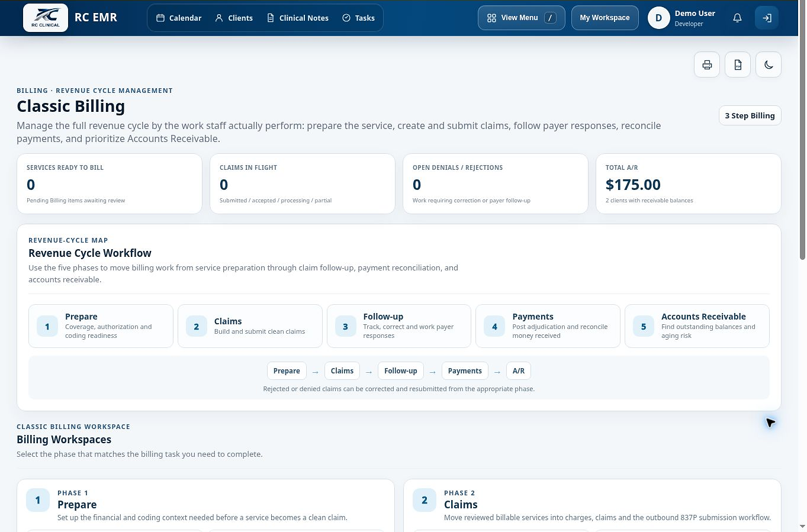
Task: Go to Clinical Notes
Action: [298, 18]
